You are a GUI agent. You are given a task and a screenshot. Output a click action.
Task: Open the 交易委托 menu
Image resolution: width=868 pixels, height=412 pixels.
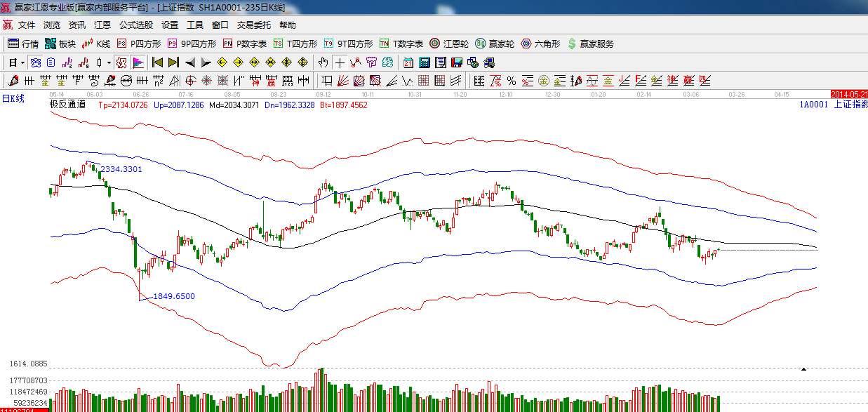(x=253, y=25)
